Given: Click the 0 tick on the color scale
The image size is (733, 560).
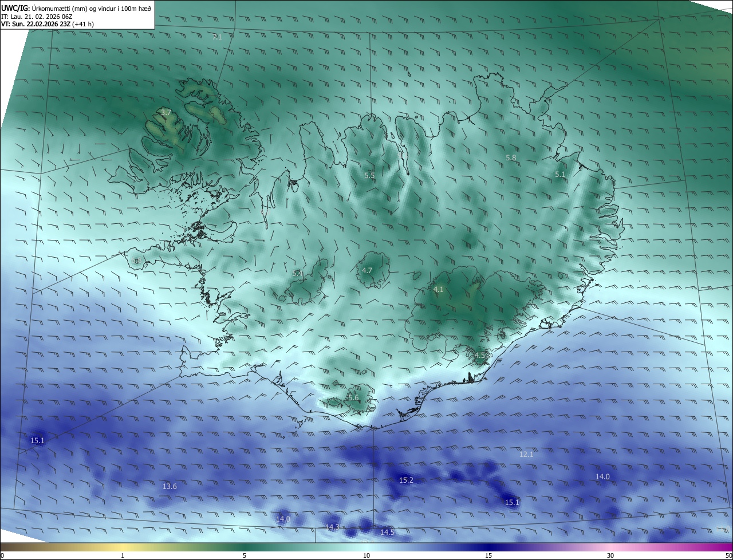Looking at the screenshot, I should [2, 555].
